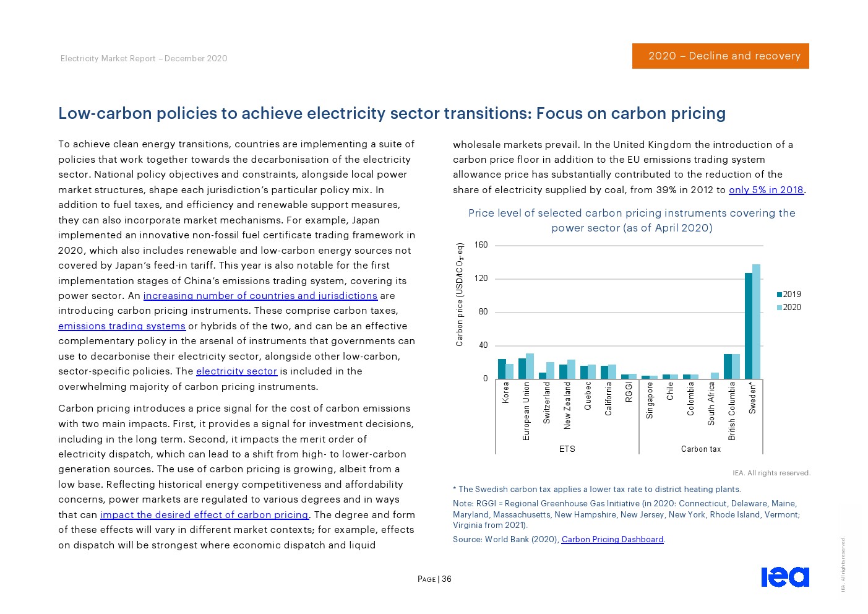This screenshot has width=868, height=614.
Task: Click the IEA logo
Action: coord(784,577)
